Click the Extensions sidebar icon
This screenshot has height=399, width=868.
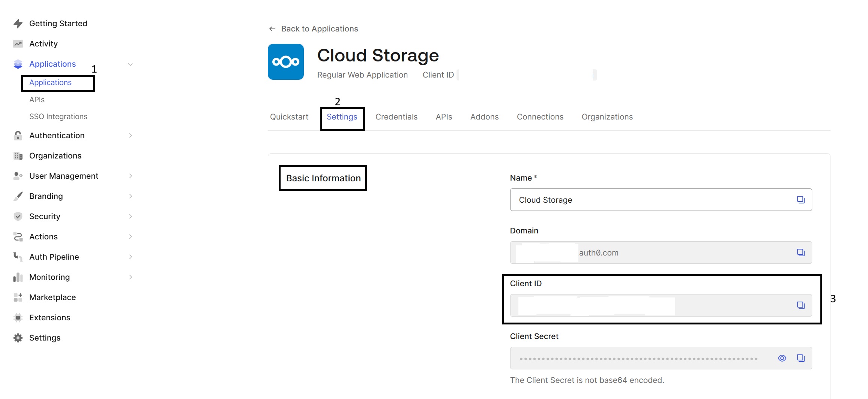pos(18,318)
